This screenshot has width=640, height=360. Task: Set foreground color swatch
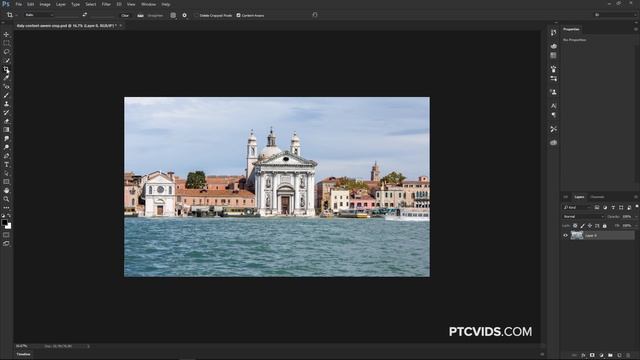coord(4,222)
